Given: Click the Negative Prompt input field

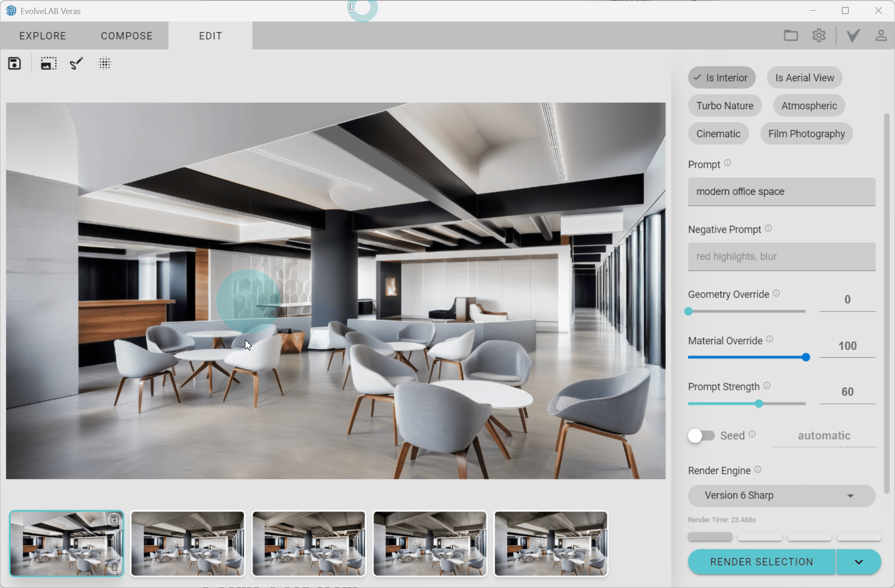Looking at the screenshot, I should click(x=782, y=256).
